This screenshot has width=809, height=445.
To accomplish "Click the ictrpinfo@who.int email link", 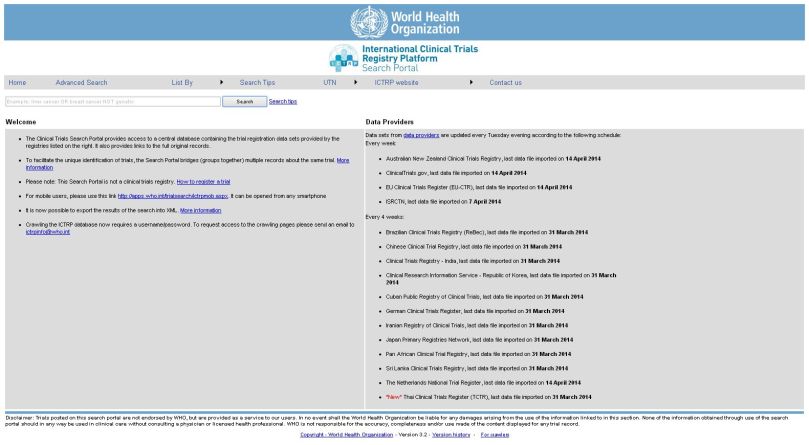I will [47, 232].
